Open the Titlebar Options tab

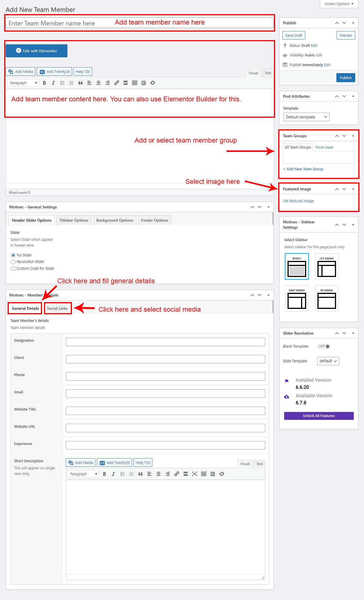74,220
